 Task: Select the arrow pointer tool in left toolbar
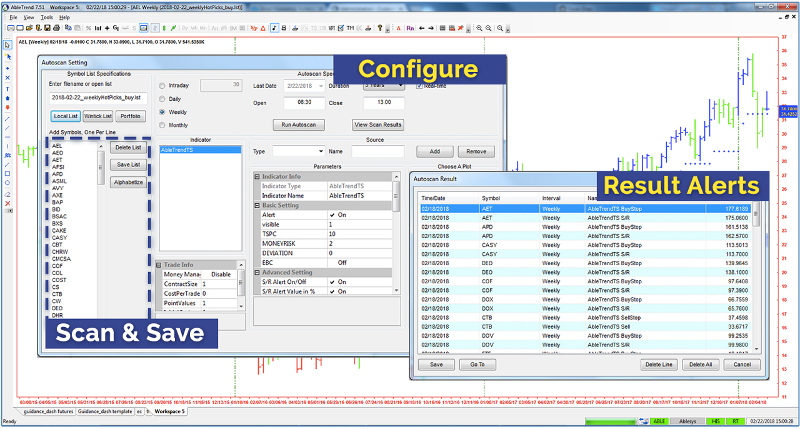(8, 44)
